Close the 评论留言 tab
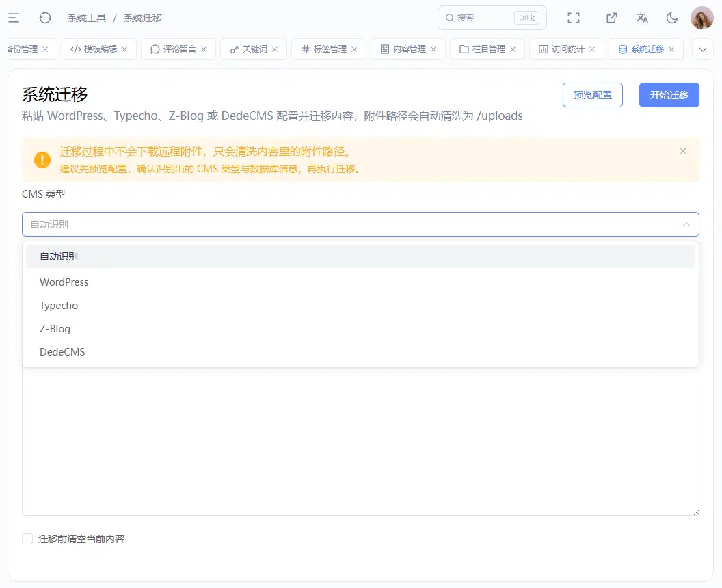This screenshot has height=588, width=722. (204, 49)
